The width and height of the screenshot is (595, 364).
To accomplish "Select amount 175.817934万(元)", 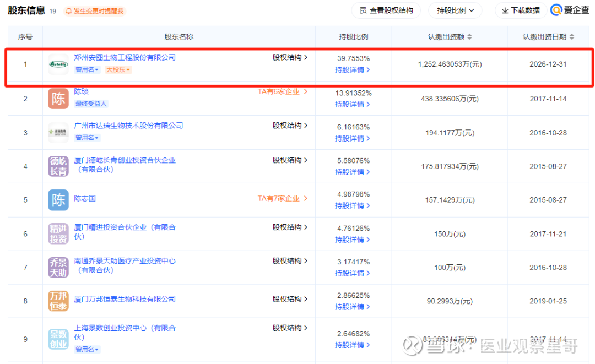I will pos(450,166).
